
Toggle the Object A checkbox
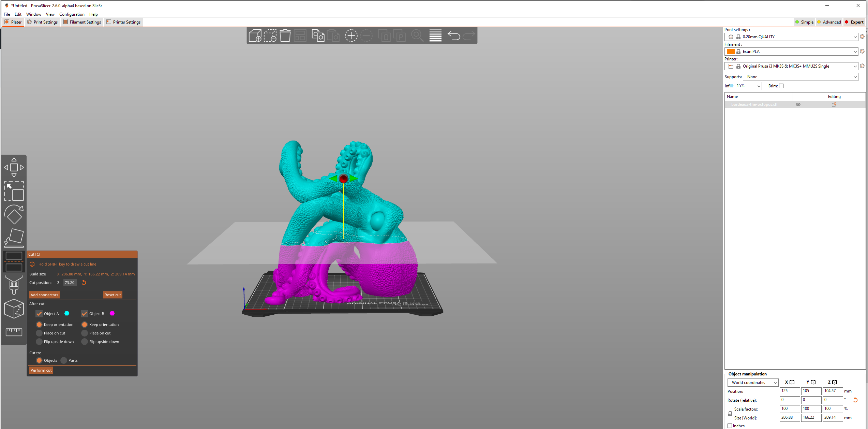[x=39, y=314]
